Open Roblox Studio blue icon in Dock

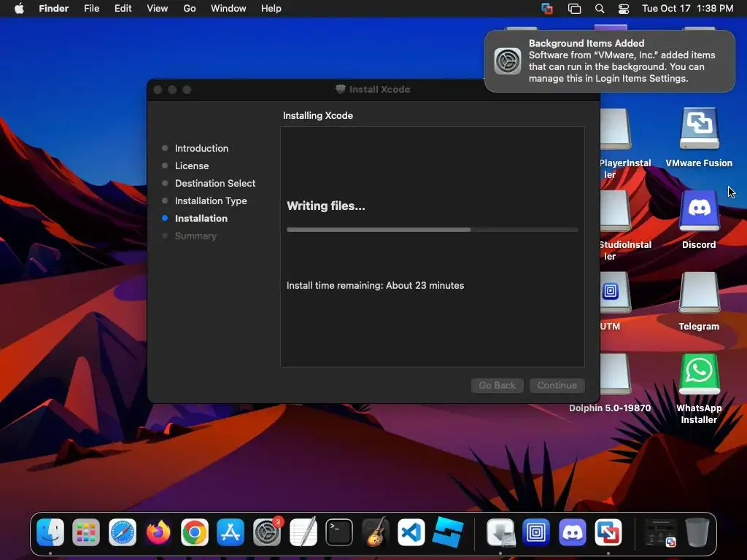(x=448, y=532)
